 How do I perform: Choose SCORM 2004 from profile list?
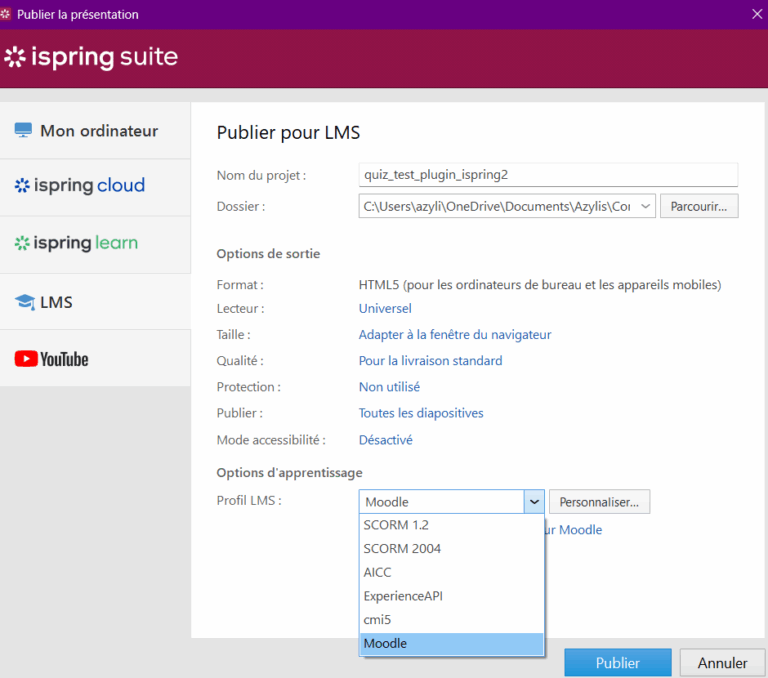click(x=452, y=549)
